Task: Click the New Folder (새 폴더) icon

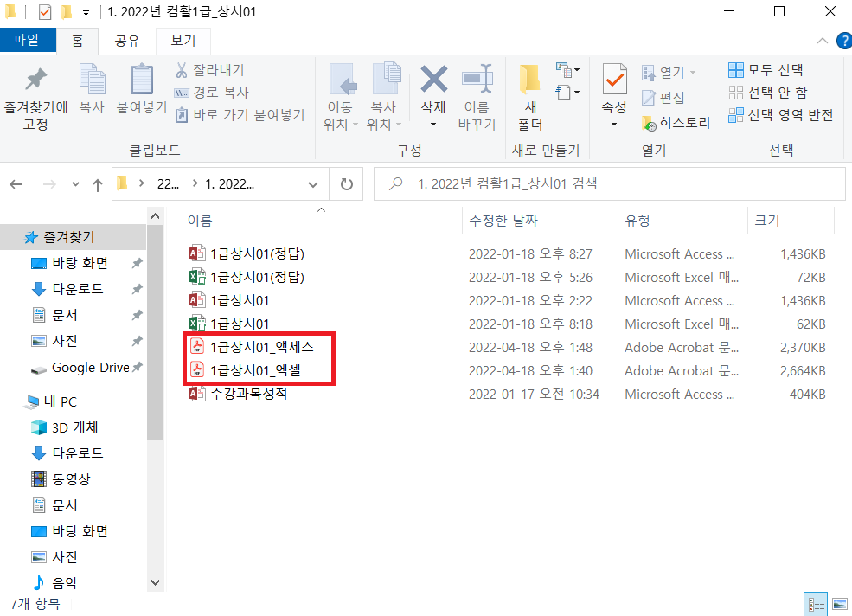Action: tap(530, 81)
